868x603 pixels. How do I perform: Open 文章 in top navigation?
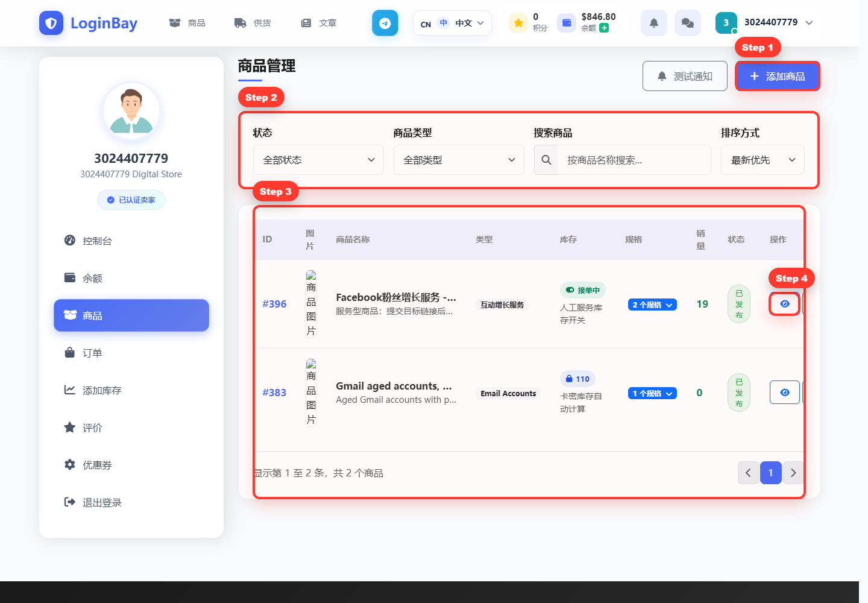tap(318, 23)
